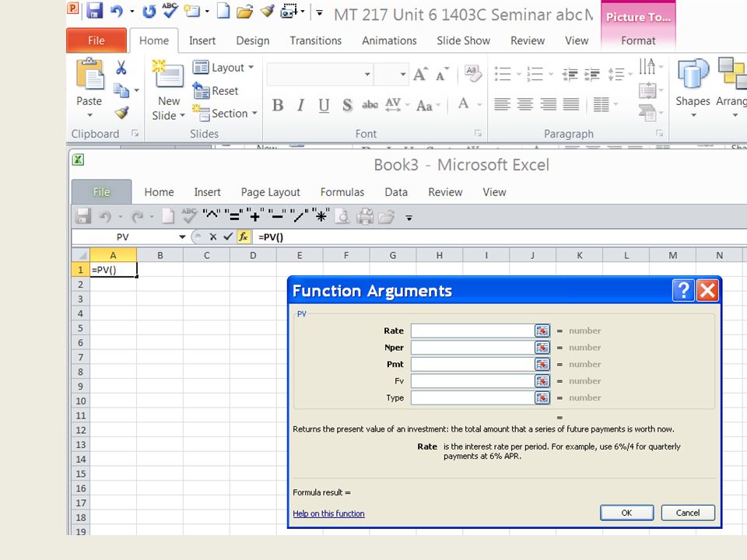Toggle Center alignment in Paragraph group
This screenshot has width=747, height=560.
tap(525, 103)
